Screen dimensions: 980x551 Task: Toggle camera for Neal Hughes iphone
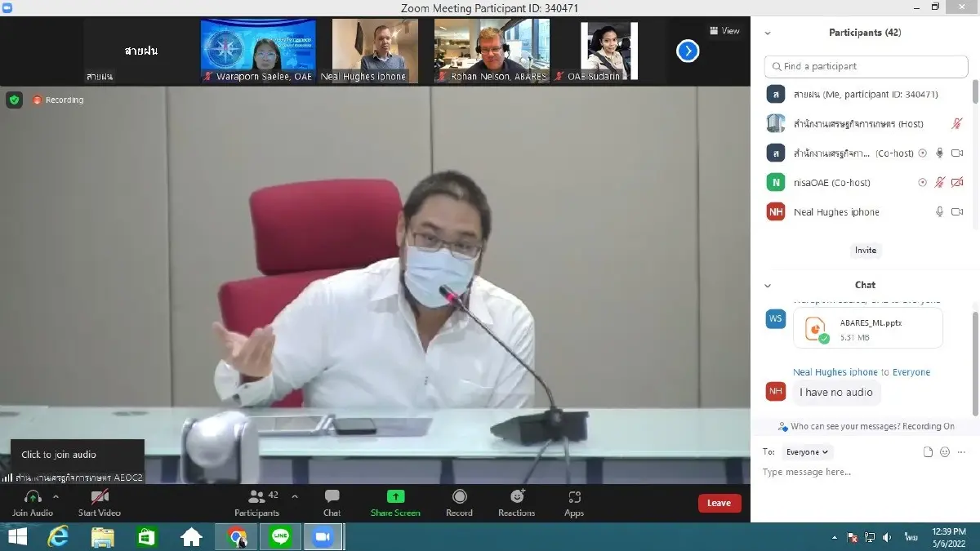(x=957, y=212)
